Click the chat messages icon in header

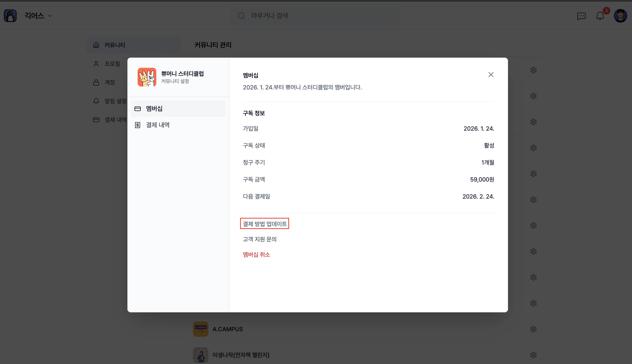(x=581, y=16)
